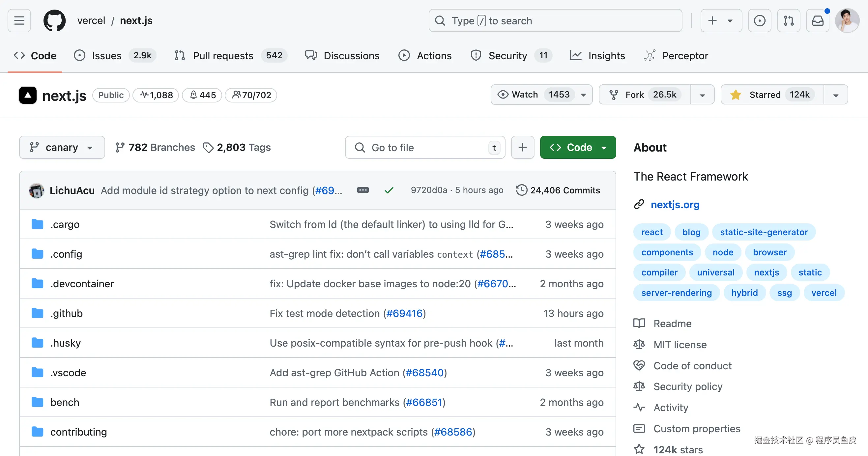This screenshot has height=456, width=868.
Task: Open the green Code dropdown
Action: click(x=578, y=147)
